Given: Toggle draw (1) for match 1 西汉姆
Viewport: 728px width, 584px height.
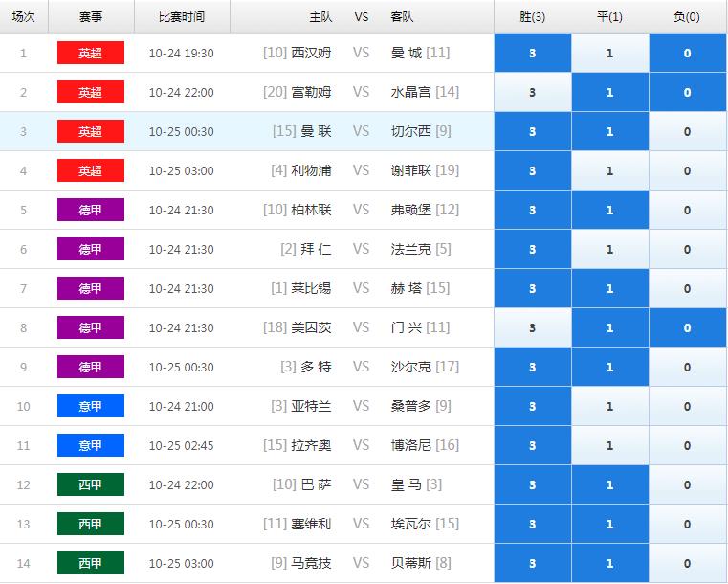Looking at the screenshot, I should [610, 53].
